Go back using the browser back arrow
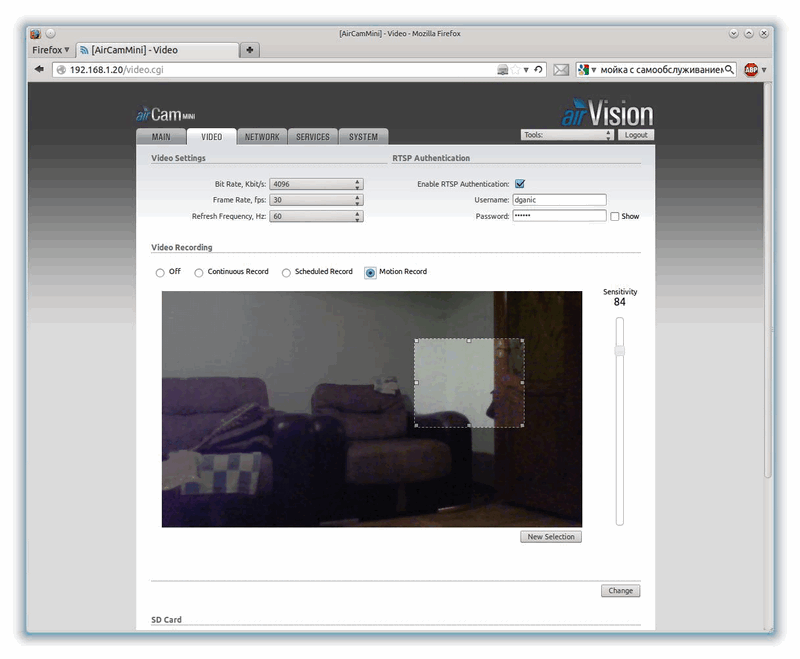 coord(39,69)
